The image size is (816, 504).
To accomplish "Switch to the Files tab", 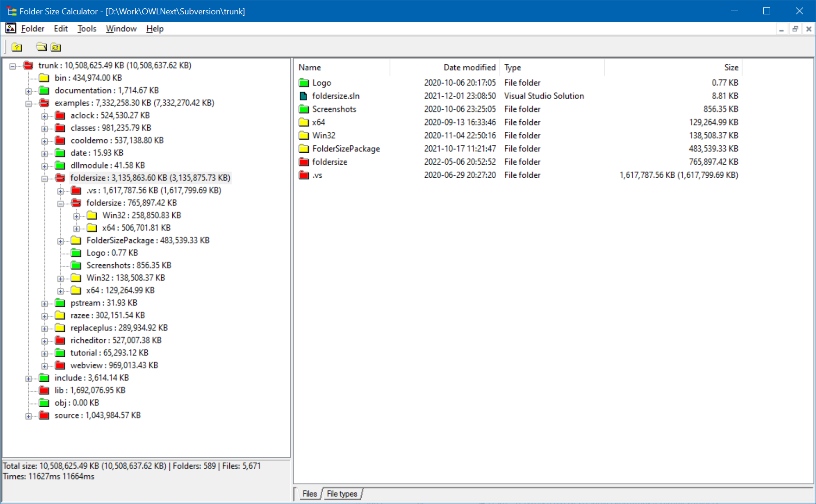I will click(x=309, y=494).
